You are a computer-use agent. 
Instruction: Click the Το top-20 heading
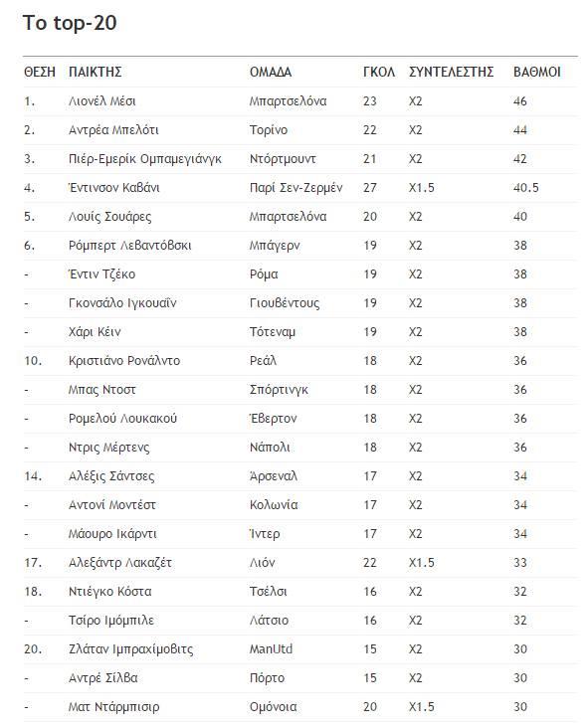pos(70,23)
